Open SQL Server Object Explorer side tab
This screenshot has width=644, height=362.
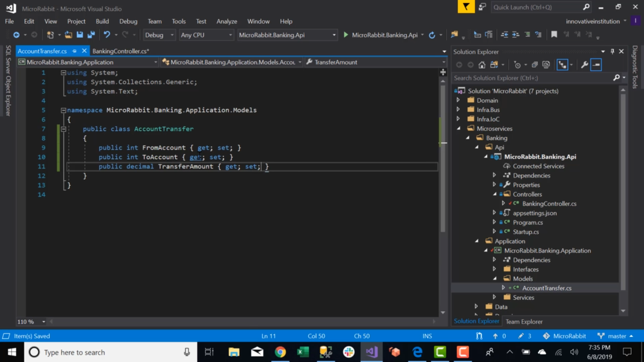coord(8,80)
